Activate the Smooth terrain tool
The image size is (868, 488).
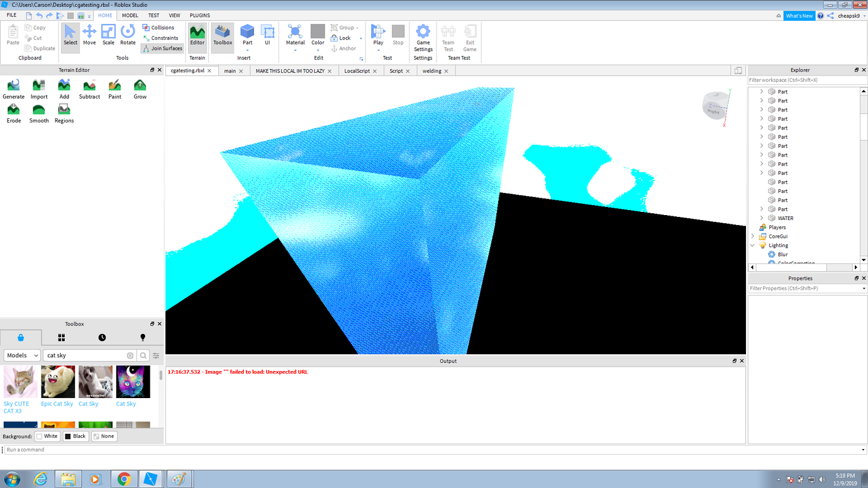(x=38, y=112)
